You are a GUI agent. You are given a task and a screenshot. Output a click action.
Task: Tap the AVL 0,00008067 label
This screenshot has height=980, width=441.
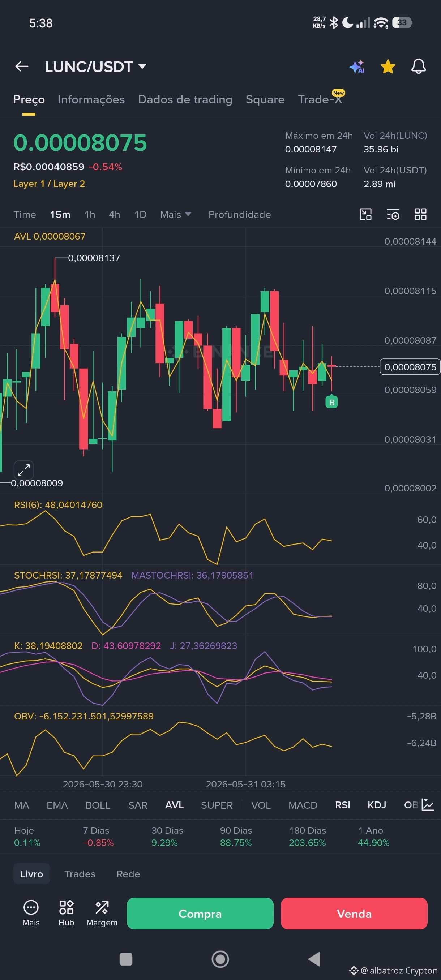coord(50,236)
